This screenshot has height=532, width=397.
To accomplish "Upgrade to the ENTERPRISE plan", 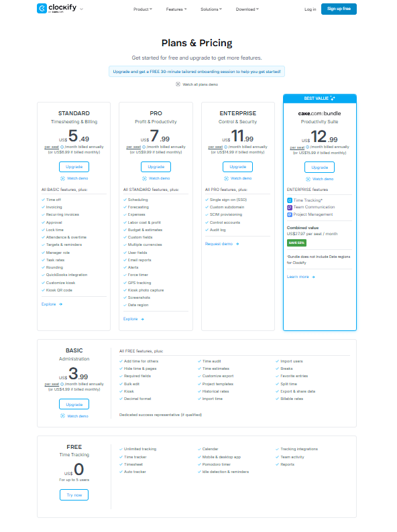I will click(237, 167).
